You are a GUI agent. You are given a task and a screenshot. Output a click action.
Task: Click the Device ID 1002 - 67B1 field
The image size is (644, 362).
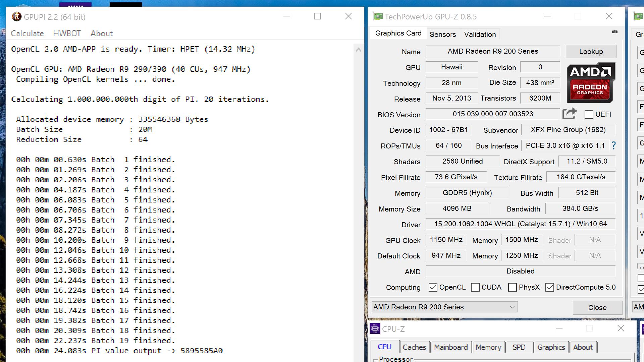click(448, 130)
